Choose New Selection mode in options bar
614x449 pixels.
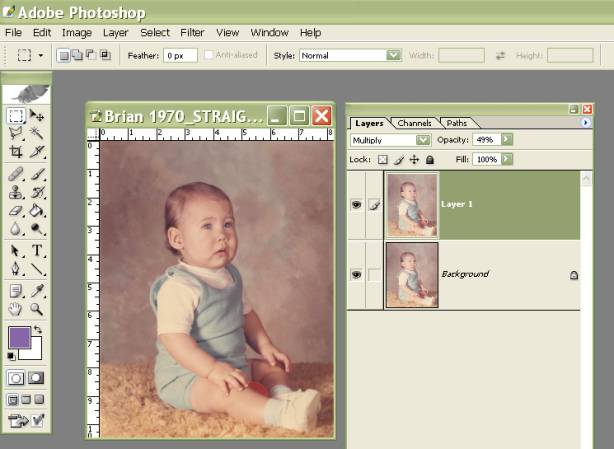coord(64,55)
